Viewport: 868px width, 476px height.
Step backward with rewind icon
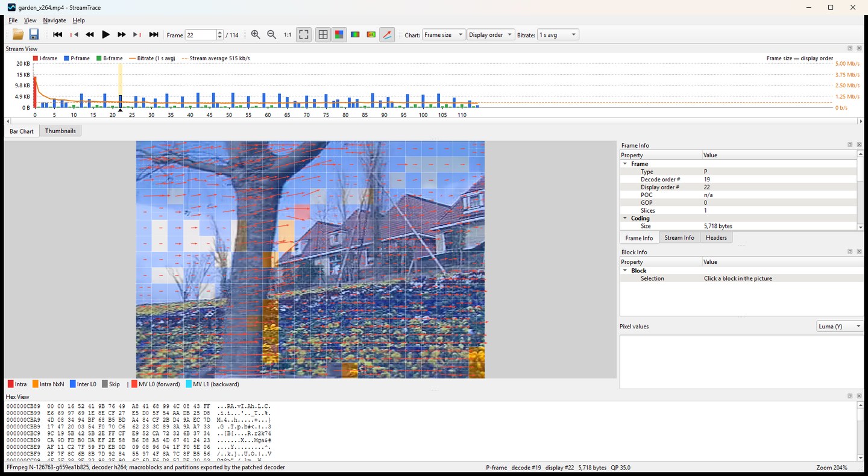pos(90,35)
